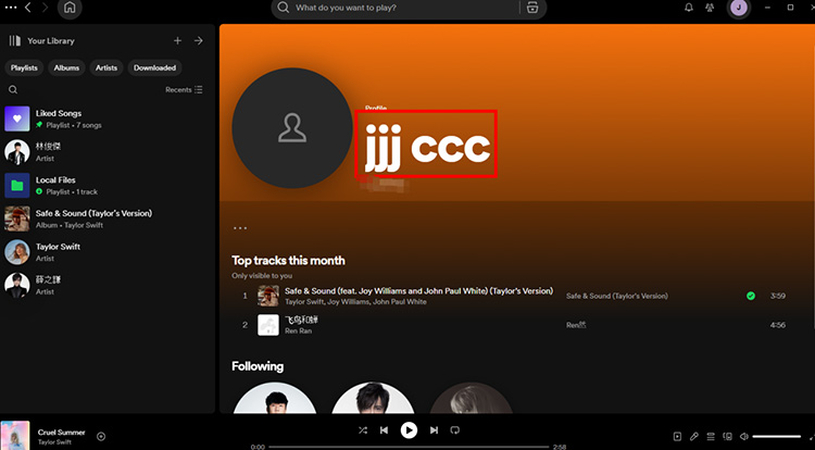Open the J account avatar menu
Viewport: 815px width, 450px height.
739,8
